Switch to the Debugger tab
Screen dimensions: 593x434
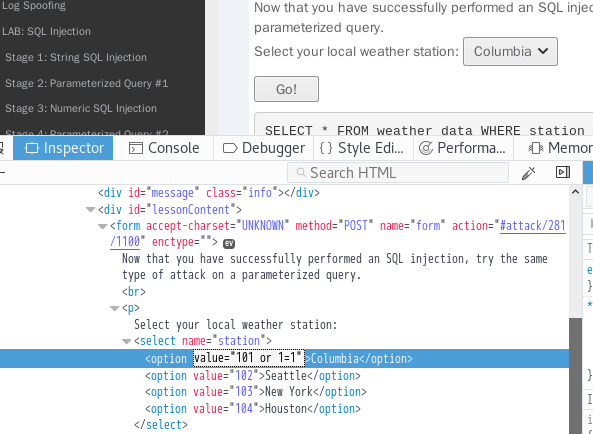264,148
